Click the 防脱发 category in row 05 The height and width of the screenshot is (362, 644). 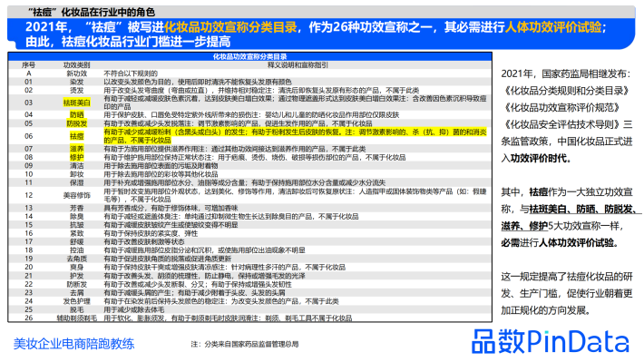(77, 123)
